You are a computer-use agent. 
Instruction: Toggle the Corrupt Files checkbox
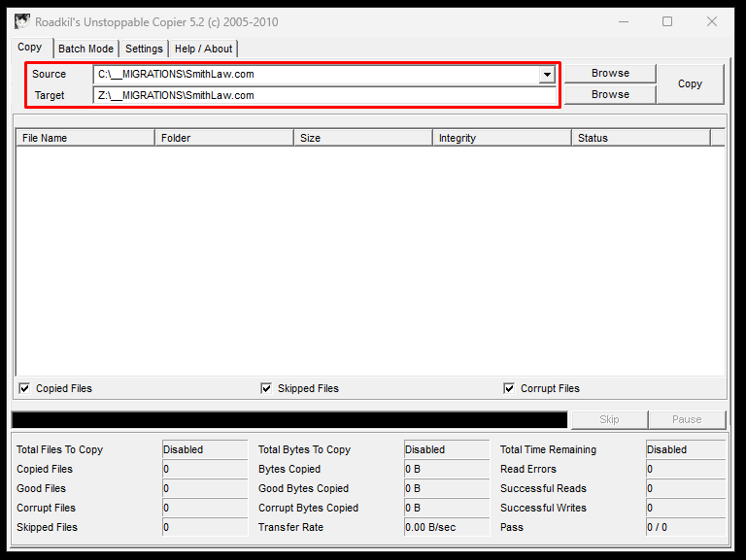pyautogui.click(x=509, y=388)
